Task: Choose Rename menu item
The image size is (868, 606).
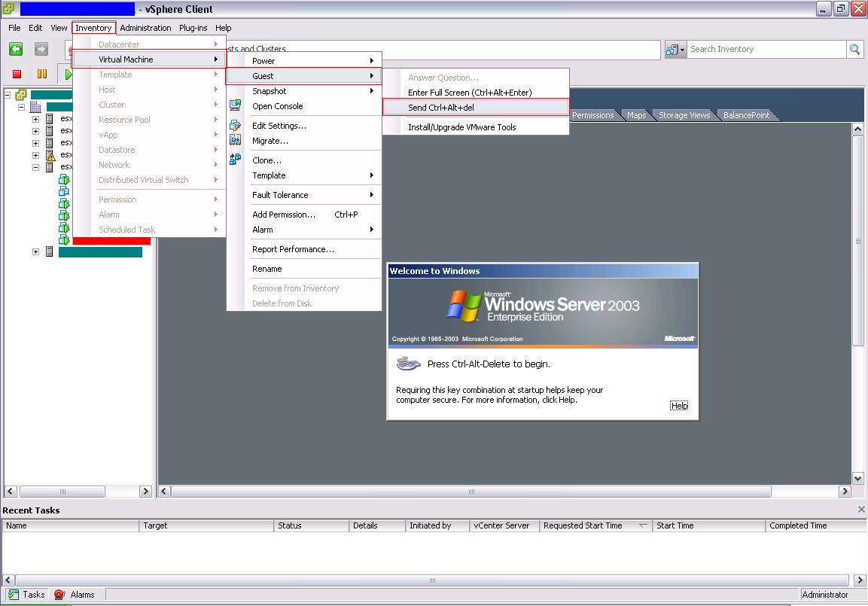Action: point(304,269)
